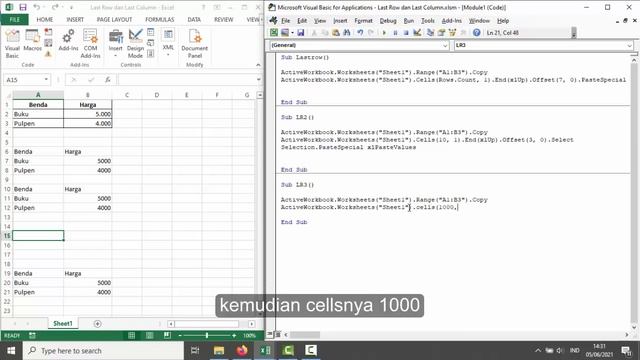Open Windows Start menu
640x360 pixels.
11,351
